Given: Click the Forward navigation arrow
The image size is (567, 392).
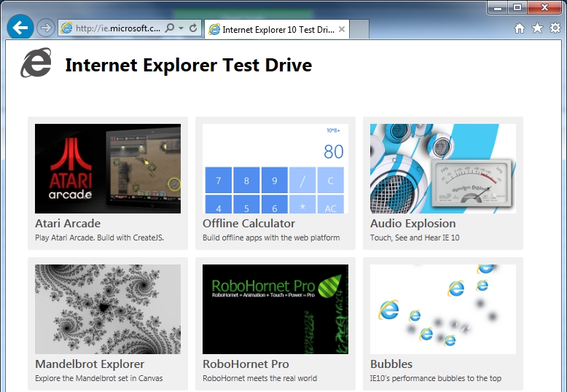Looking at the screenshot, I should coord(45,28).
